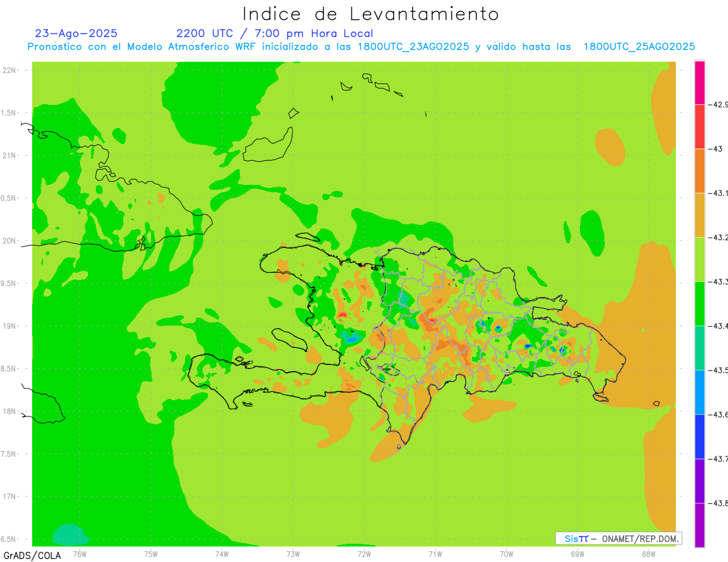Viewport: 728px width, 562px height.
Task: Click the color bar value "-43.2"
Action: click(719, 237)
